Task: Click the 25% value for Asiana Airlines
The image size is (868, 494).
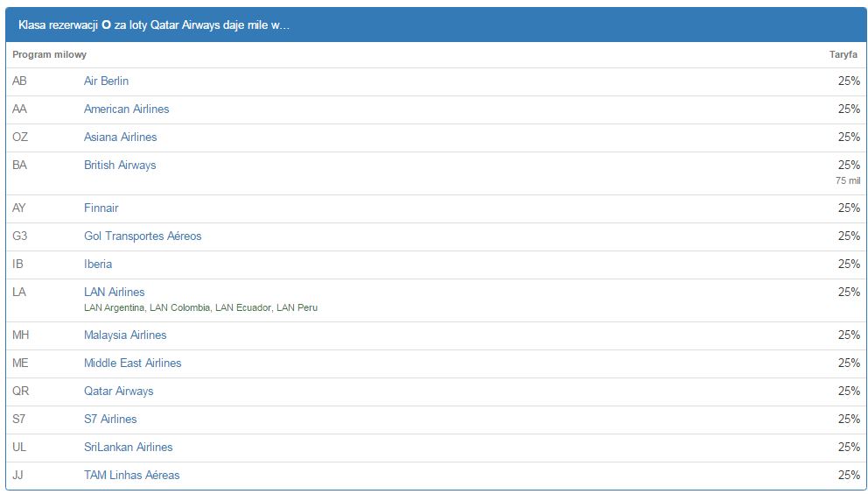Action: pos(849,137)
